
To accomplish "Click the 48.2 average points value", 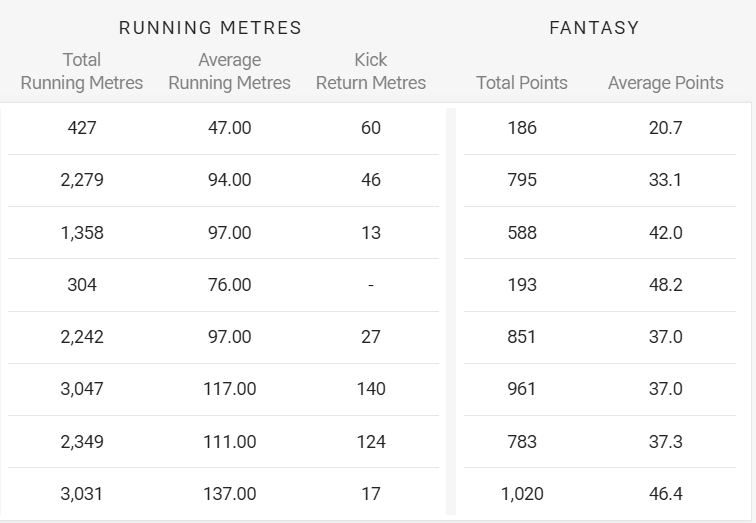I will point(665,285).
